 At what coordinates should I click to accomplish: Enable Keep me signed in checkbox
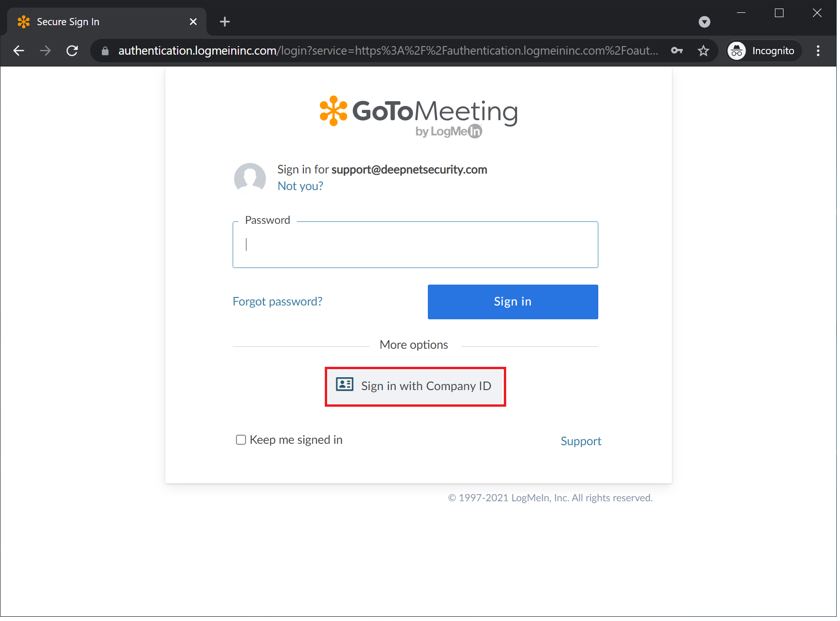click(241, 440)
